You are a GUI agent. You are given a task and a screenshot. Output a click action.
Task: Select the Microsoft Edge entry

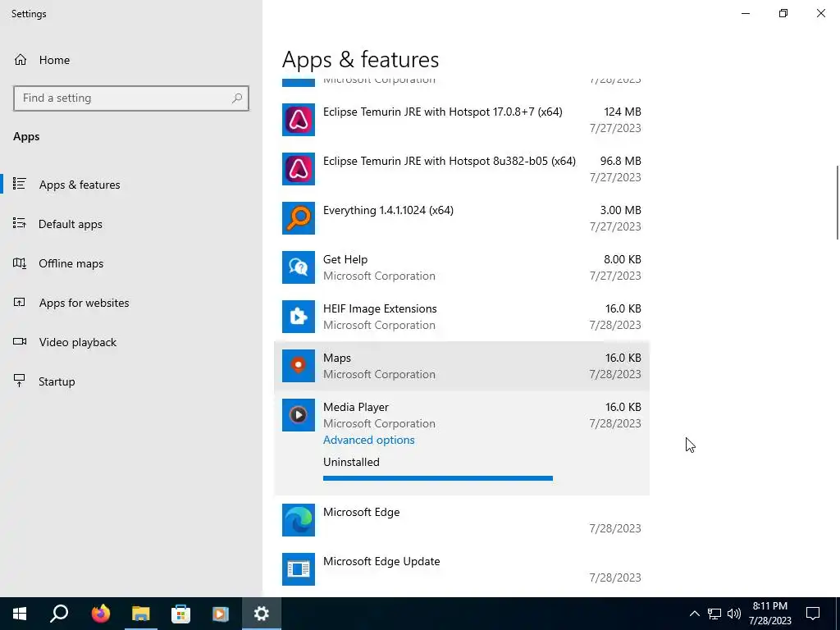point(462,520)
